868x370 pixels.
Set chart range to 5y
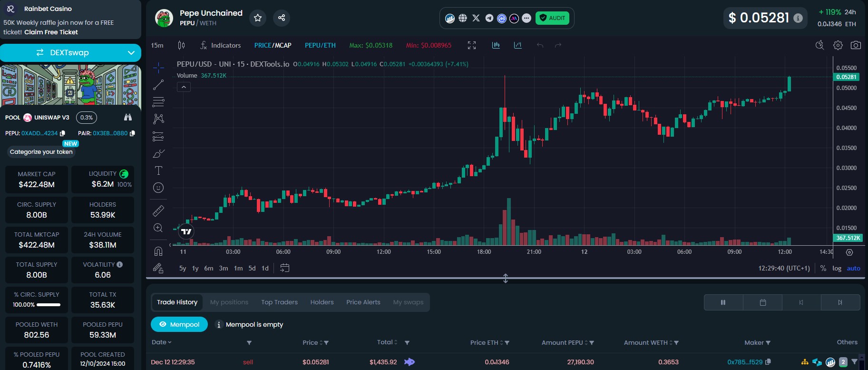point(183,268)
